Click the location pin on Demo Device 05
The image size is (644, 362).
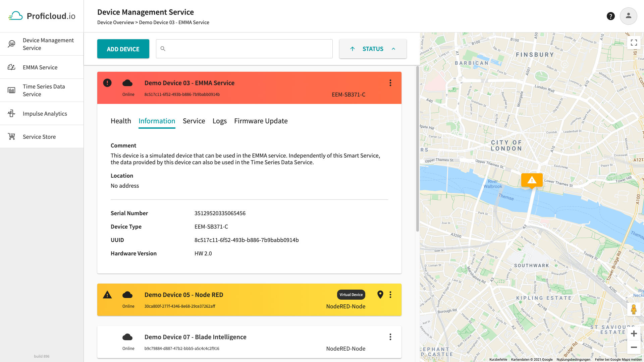(x=380, y=295)
